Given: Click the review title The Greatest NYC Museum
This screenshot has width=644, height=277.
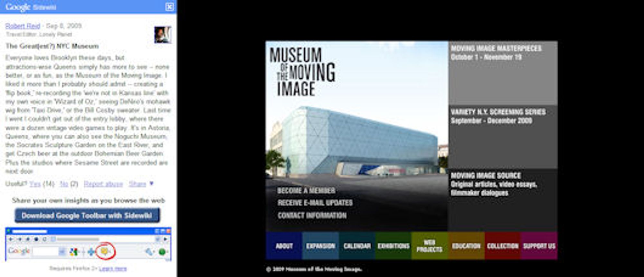Looking at the screenshot, I should coord(52,46).
